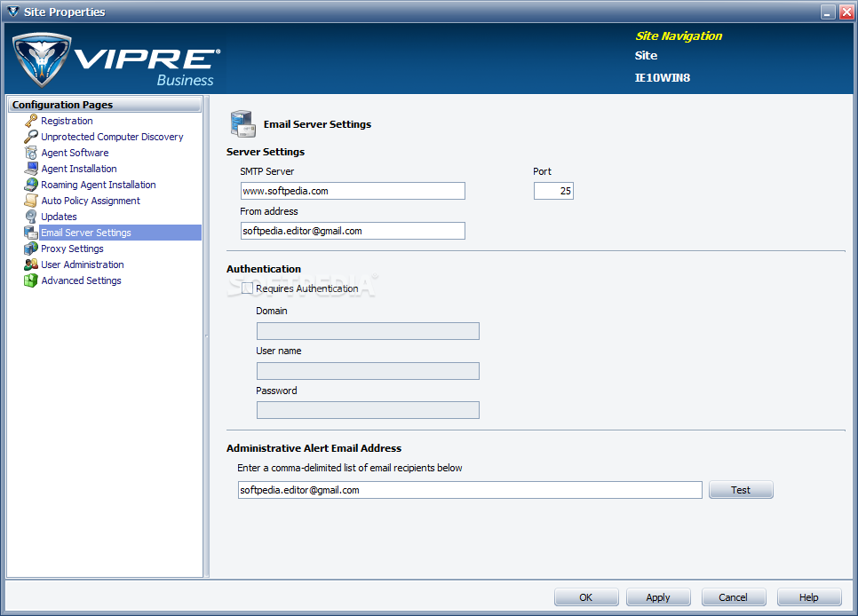
Task: Close the Site Properties window
Action: pos(846,12)
